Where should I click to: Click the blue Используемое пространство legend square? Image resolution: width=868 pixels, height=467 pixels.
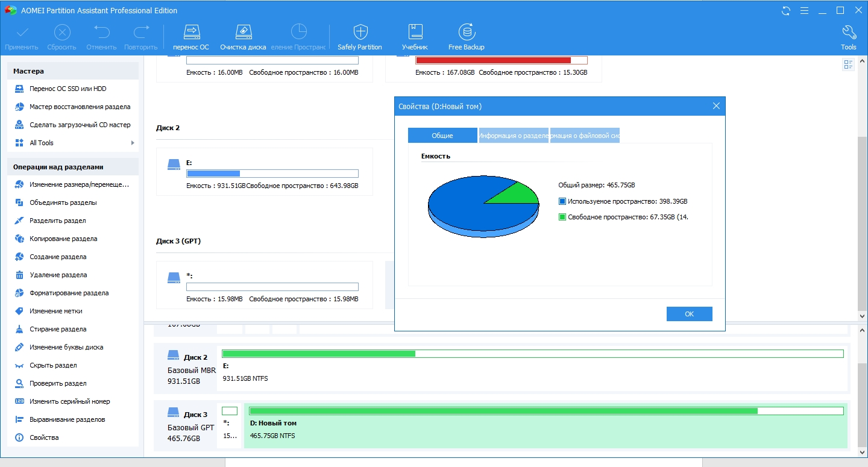point(562,201)
